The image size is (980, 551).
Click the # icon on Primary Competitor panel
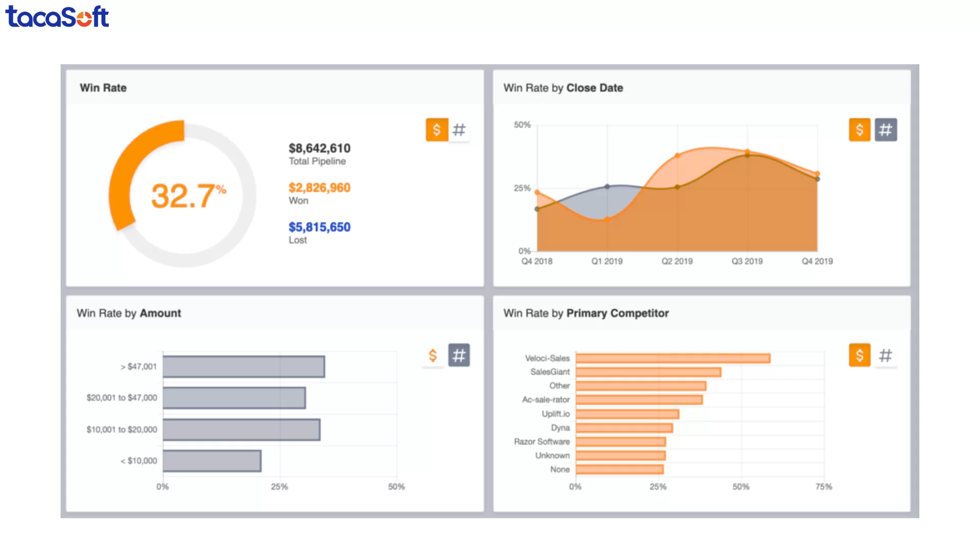[x=886, y=355]
